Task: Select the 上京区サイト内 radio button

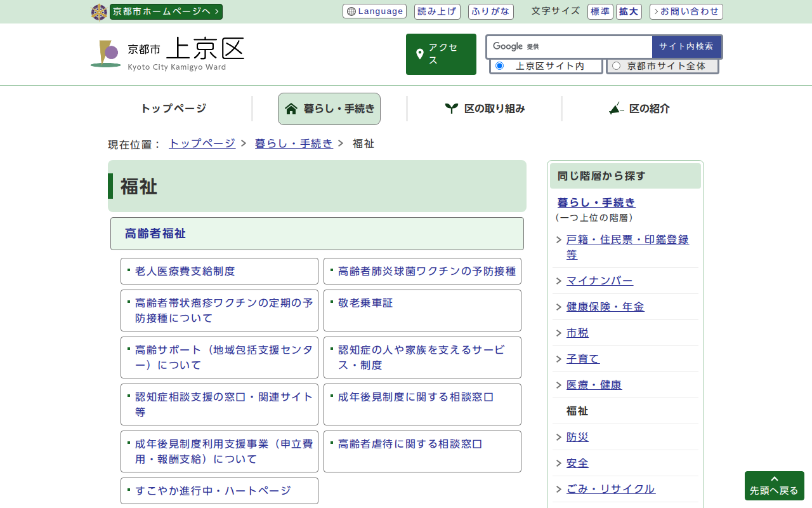Action: [x=499, y=66]
